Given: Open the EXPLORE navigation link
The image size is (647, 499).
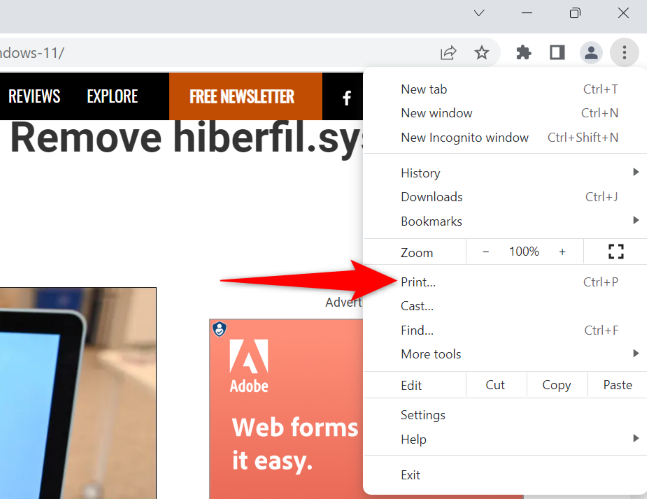Looking at the screenshot, I should 112,97.
